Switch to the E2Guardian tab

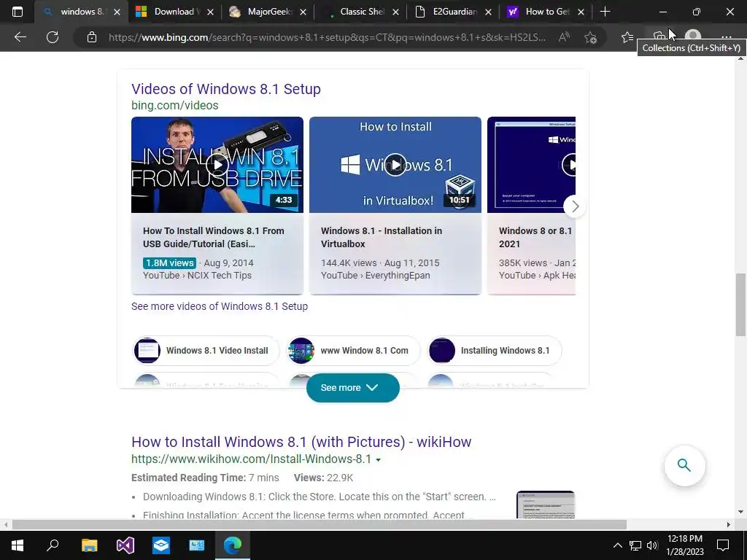pos(452,12)
